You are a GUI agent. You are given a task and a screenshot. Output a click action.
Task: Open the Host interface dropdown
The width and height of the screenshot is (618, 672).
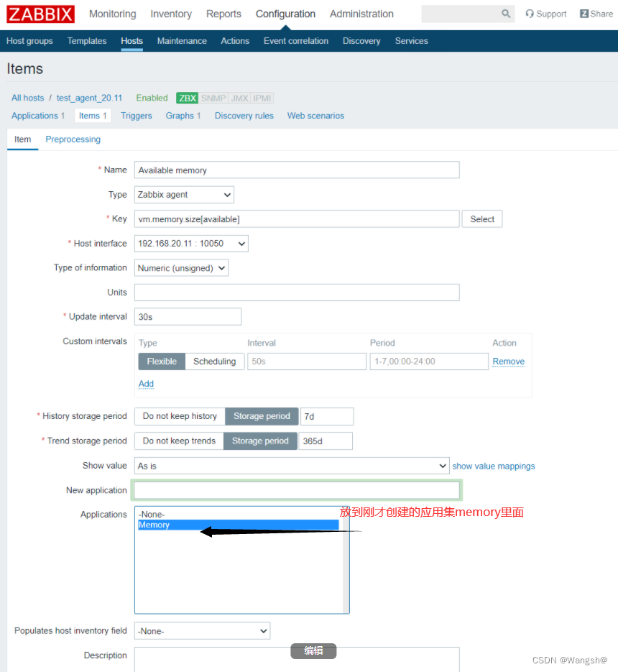coord(191,244)
